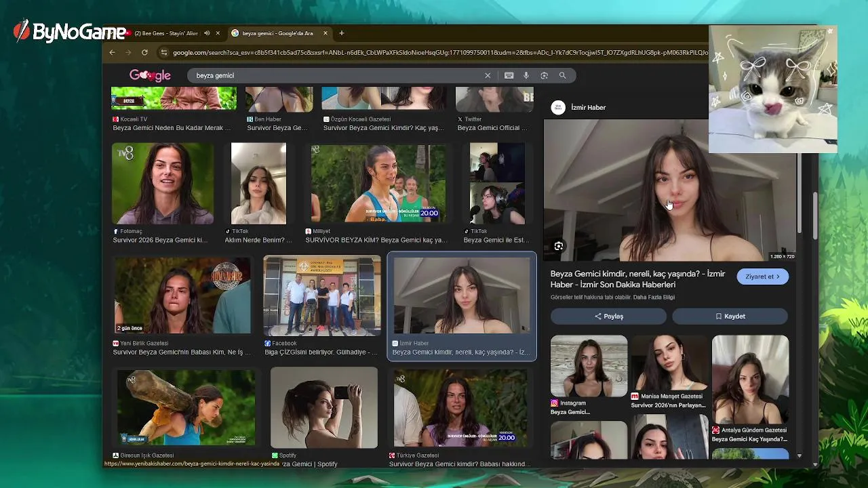868x488 pixels.
Task: Click the Google logo
Action: click(150, 75)
